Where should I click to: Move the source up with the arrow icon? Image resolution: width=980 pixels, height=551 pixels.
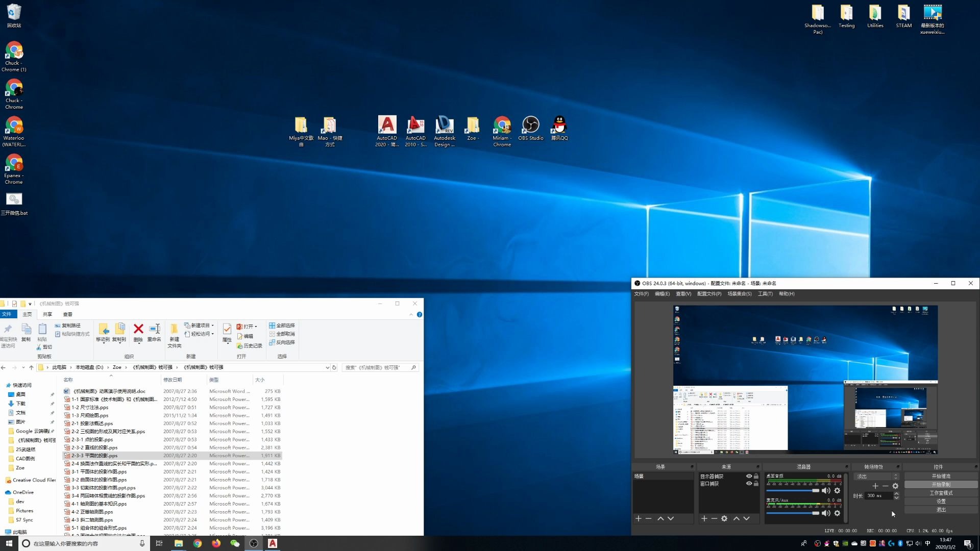[736, 518]
